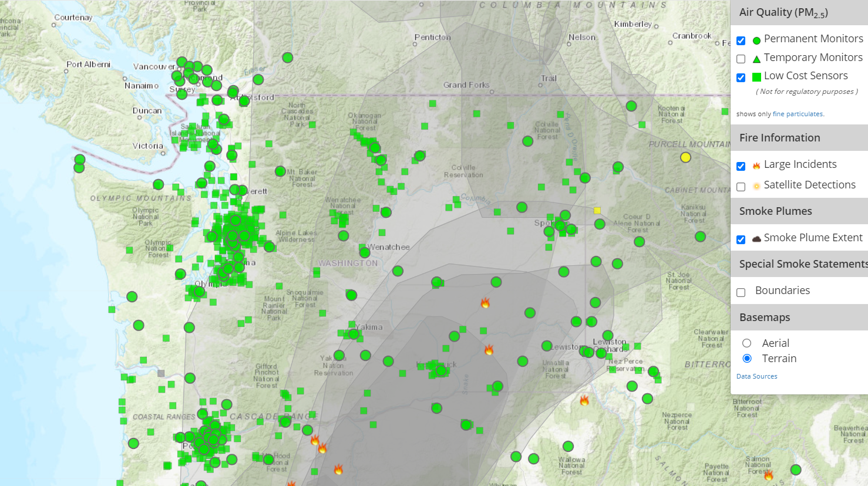
Task: Open the fine particulates link
Action: pos(798,113)
